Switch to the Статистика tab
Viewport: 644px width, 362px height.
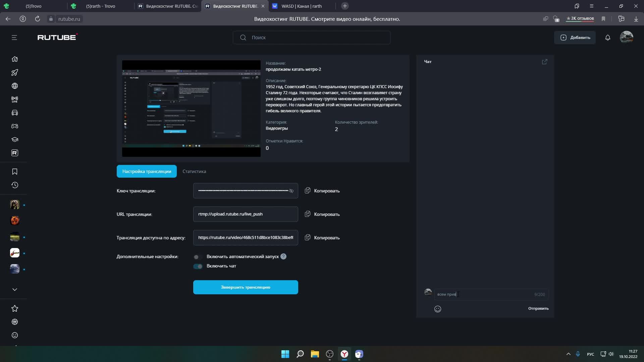click(194, 171)
